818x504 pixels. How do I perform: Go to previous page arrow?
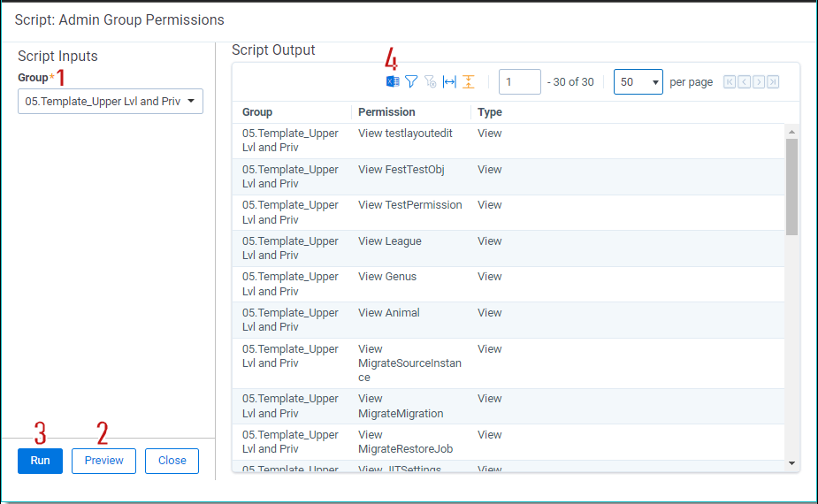(745, 82)
